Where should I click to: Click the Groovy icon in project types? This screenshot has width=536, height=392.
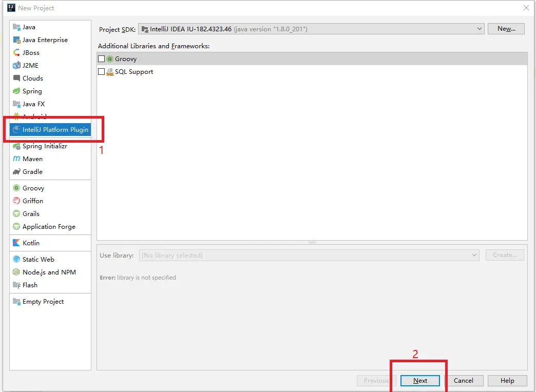(16, 188)
